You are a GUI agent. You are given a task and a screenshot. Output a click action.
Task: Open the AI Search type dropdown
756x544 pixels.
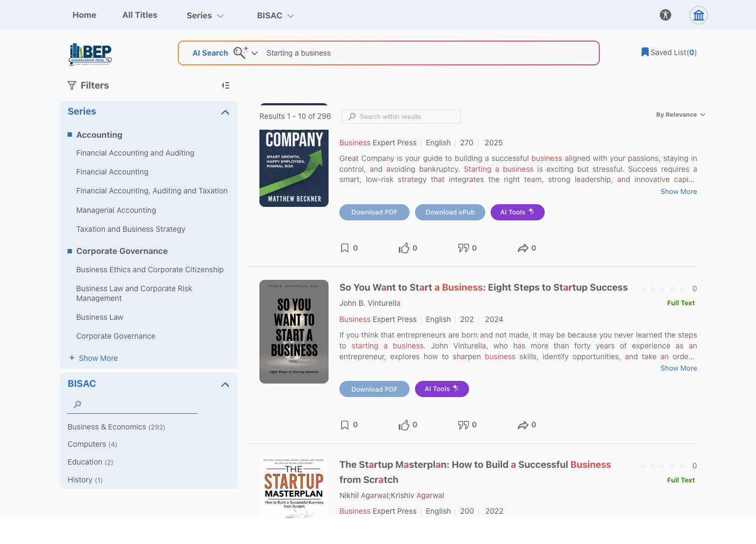255,53
